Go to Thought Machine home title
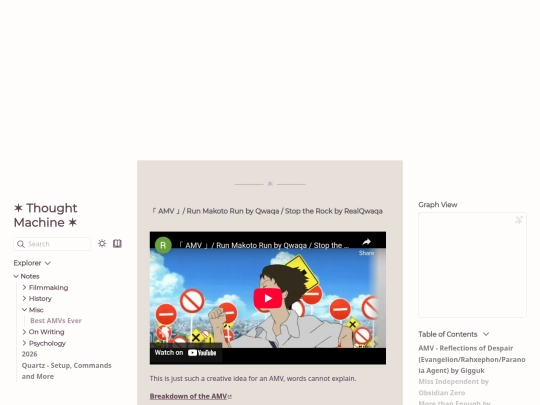Image resolution: width=540 pixels, height=405 pixels. coord(45,215)
